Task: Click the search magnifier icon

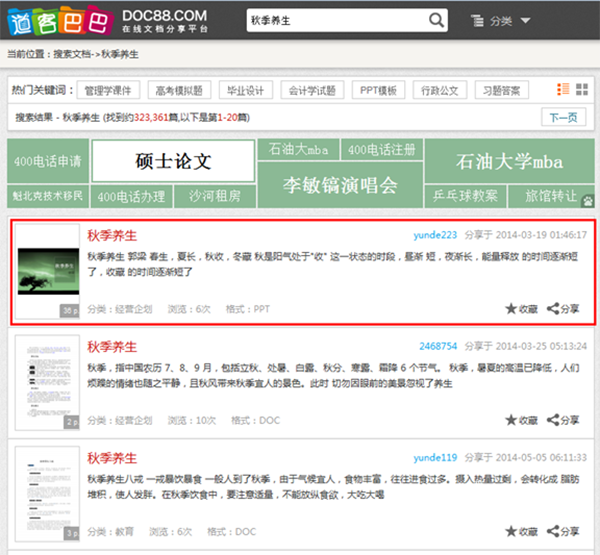Action: [437, 20]
